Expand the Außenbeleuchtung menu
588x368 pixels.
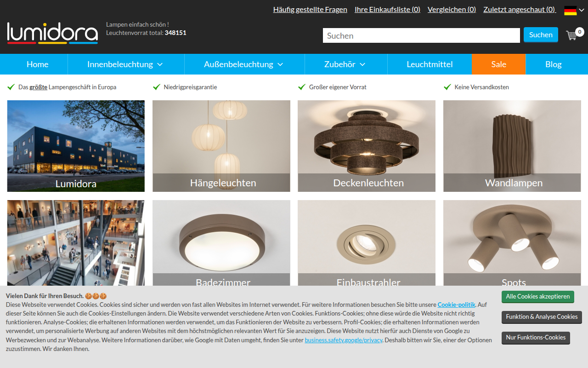[x=244, y=64]
